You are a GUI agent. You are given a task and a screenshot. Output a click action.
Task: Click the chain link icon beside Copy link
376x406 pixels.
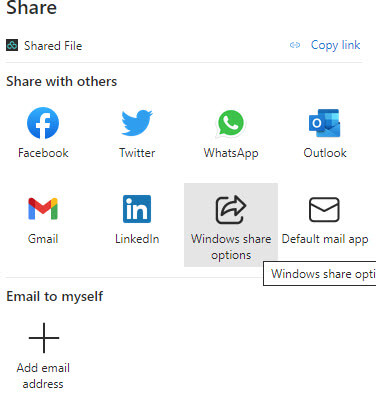(x=295, y=45)
